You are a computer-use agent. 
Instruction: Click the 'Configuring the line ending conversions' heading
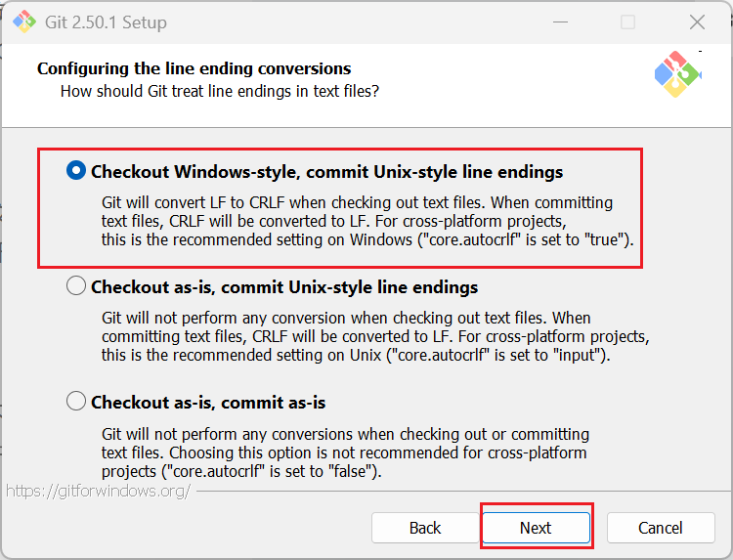click(194, 68)
